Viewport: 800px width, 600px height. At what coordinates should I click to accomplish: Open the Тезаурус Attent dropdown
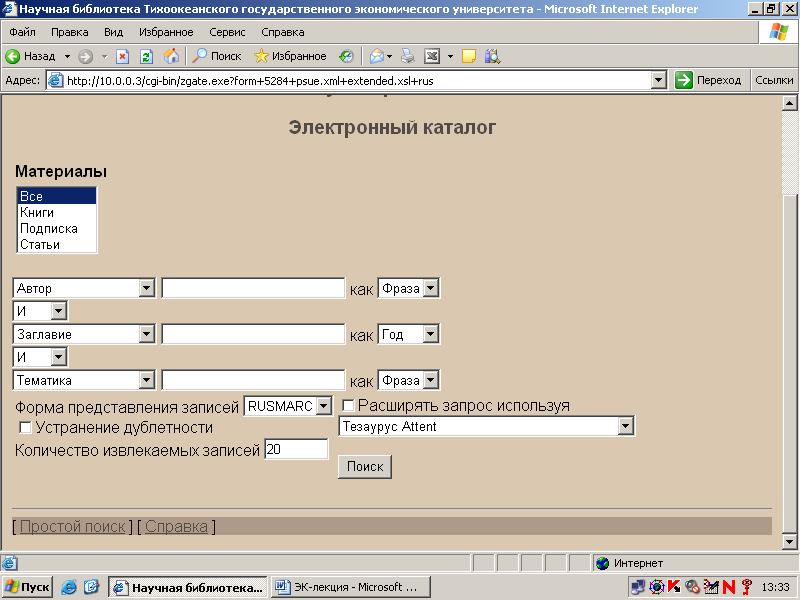[626, 426]
